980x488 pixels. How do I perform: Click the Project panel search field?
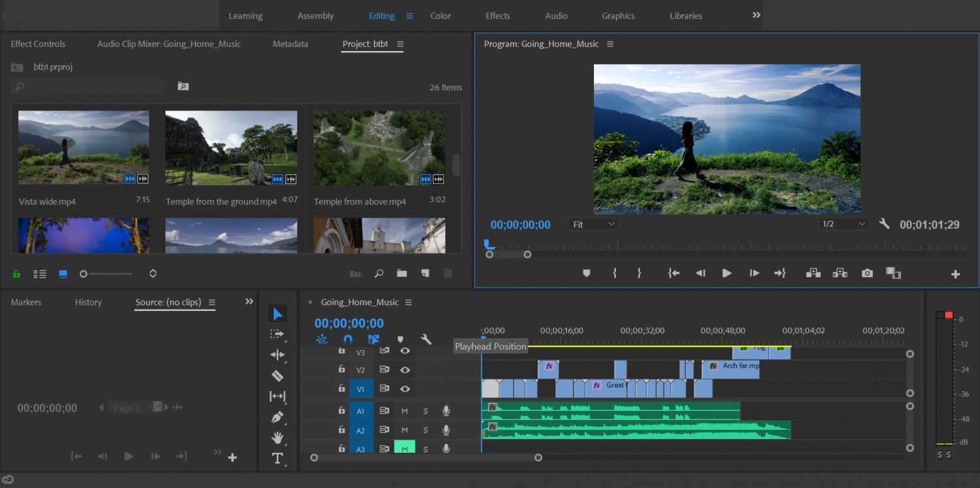pyautogui.click(x=87, y=86)
